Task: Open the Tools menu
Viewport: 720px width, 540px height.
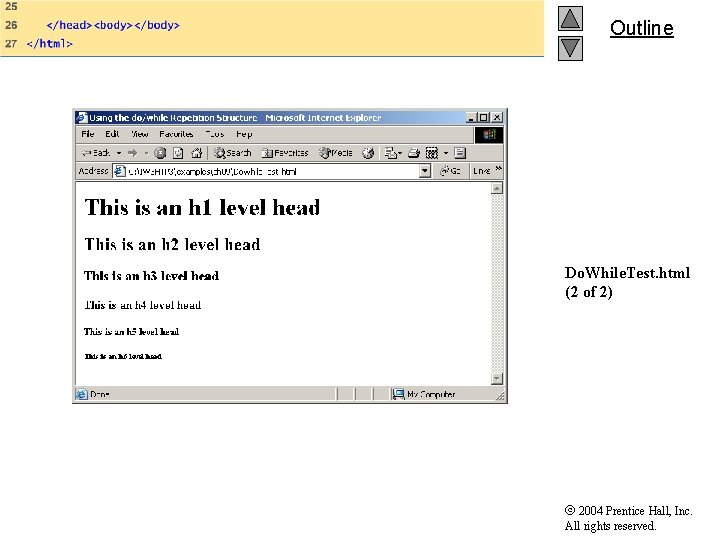Action: [214, 134]
